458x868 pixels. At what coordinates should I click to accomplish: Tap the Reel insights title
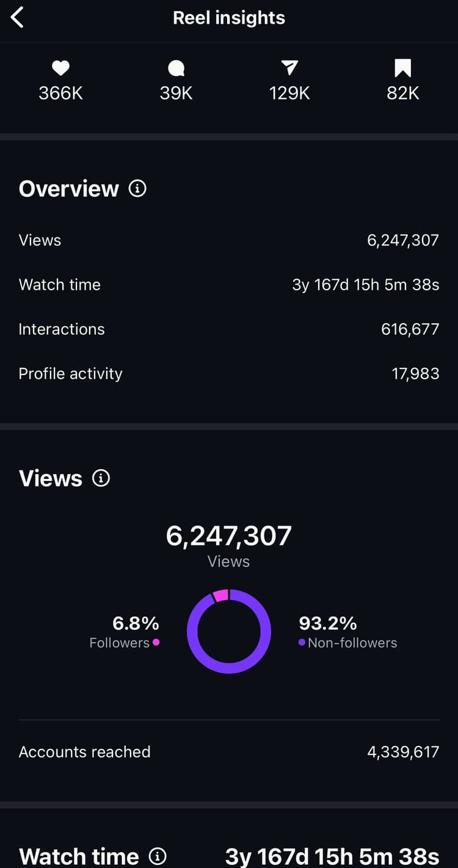[x=229, y=18]
